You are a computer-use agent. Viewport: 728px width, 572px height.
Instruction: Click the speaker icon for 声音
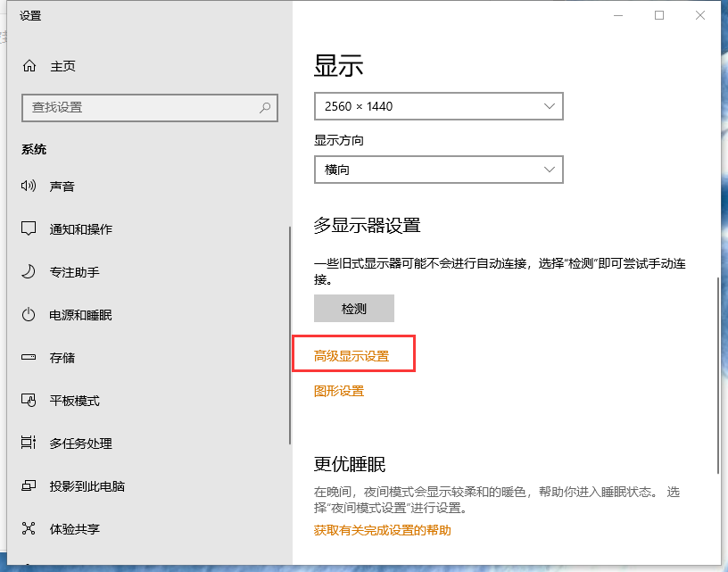[x=29, y=187]
